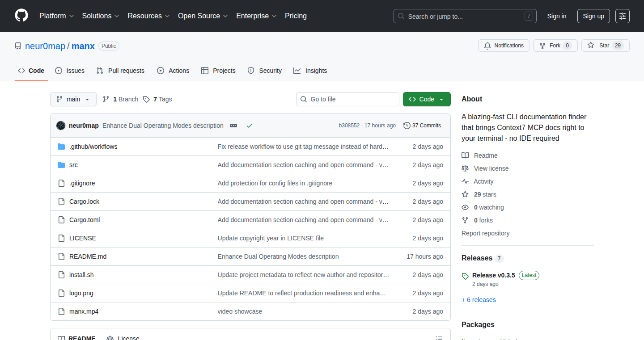Switch to the Issues tab
The image size is (644, 340).
70,71
